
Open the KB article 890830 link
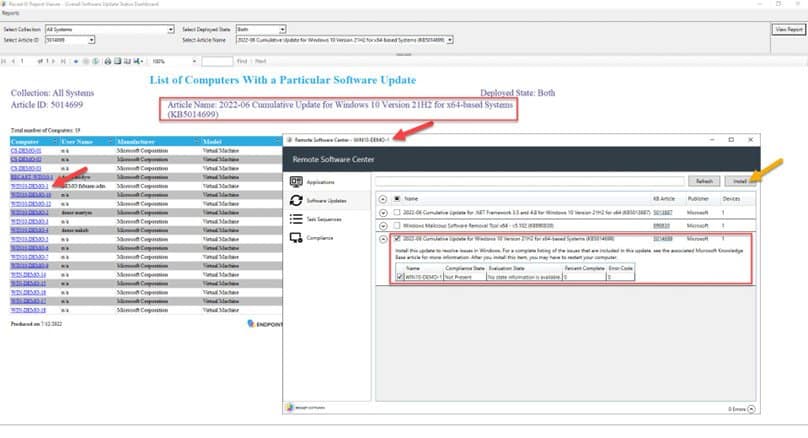662,226
